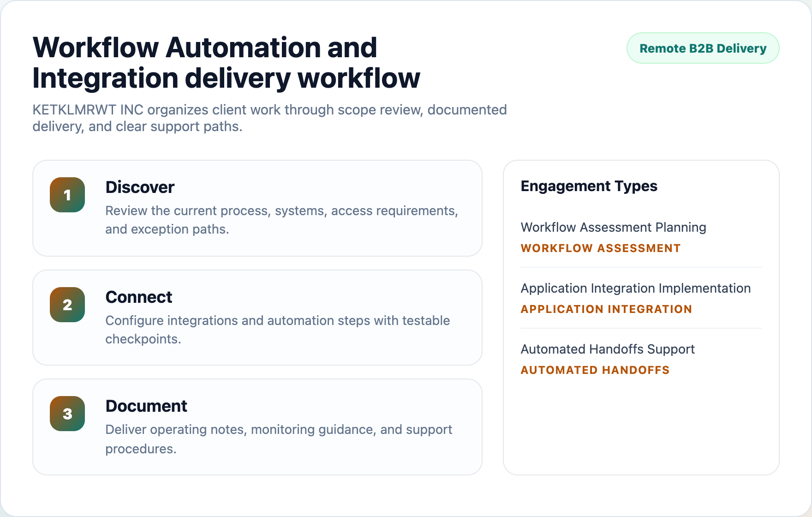This screenshot has height=517, width=812.
Task: Open Automated Handoffs Support engagement
Action: (608, 349)
